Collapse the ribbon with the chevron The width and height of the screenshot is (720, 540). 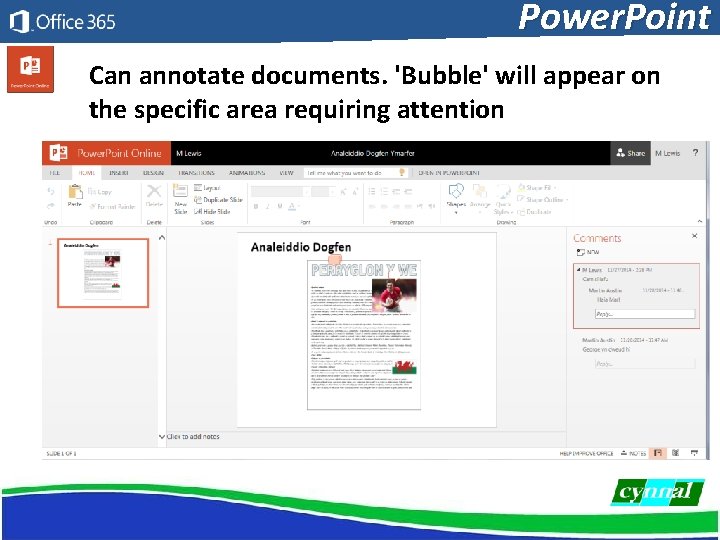(699, 221)
